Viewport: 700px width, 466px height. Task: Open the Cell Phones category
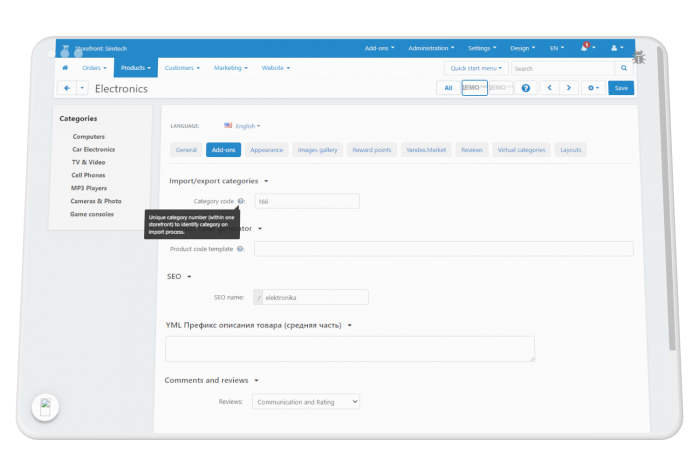pyautogui.click(x=88, y=175)
